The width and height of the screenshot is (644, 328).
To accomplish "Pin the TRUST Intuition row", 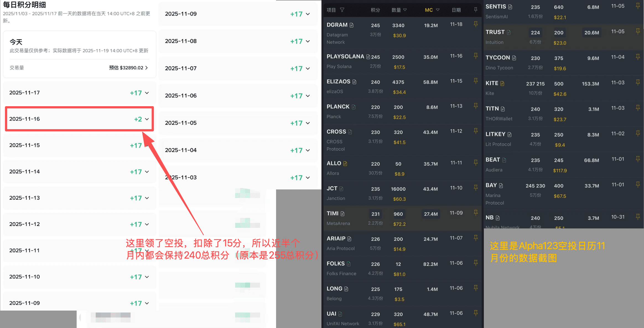I will [638, 31].
